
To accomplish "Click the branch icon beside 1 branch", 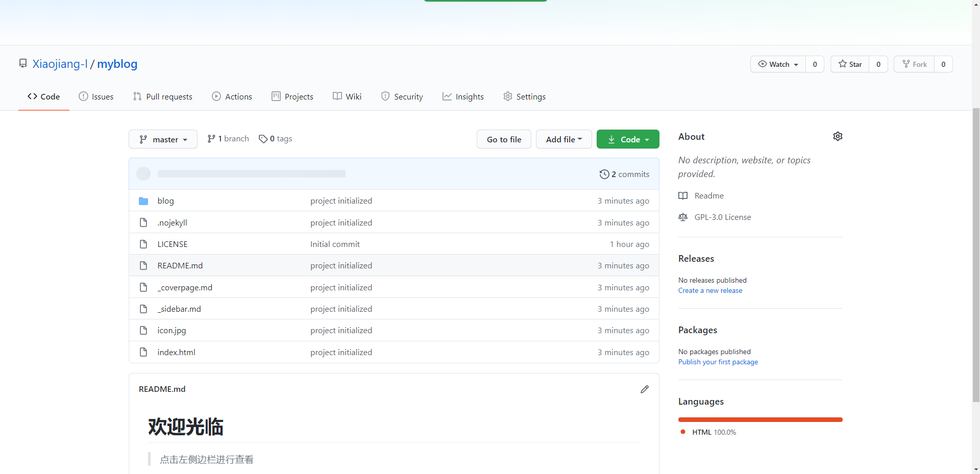I will pyautogui.click(x=211, y=139).
